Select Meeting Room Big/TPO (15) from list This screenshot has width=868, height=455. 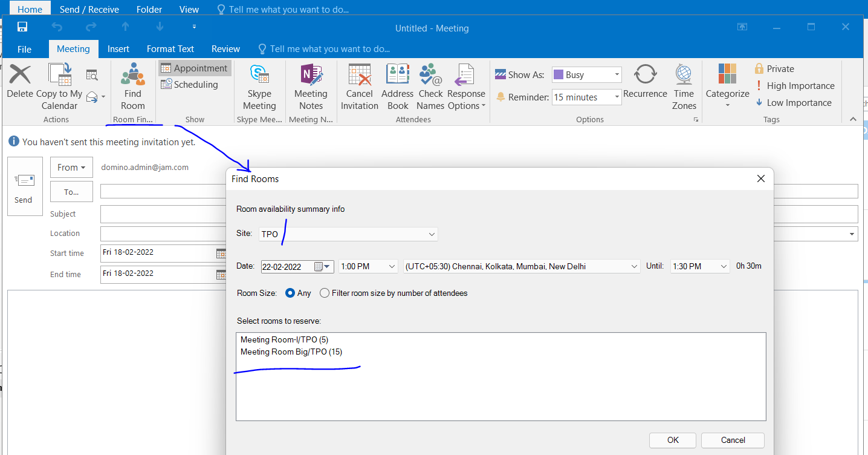(291, 352)
